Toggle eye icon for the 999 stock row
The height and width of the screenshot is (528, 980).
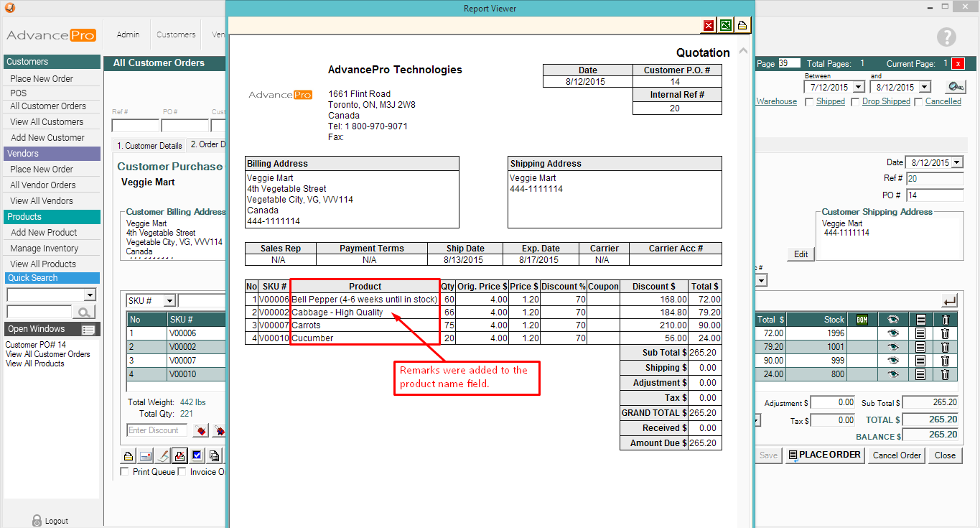pyautogui.click(x=893, y=361)
